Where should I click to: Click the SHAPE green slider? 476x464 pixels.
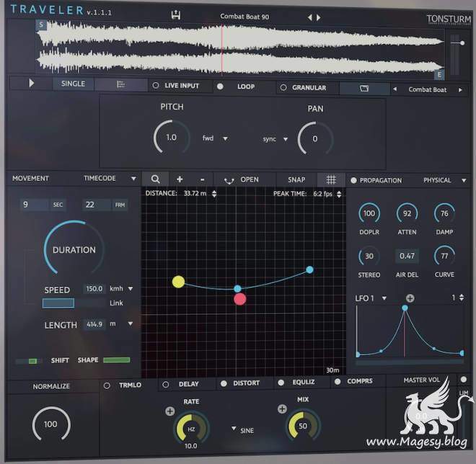click(x=117, y=360)
